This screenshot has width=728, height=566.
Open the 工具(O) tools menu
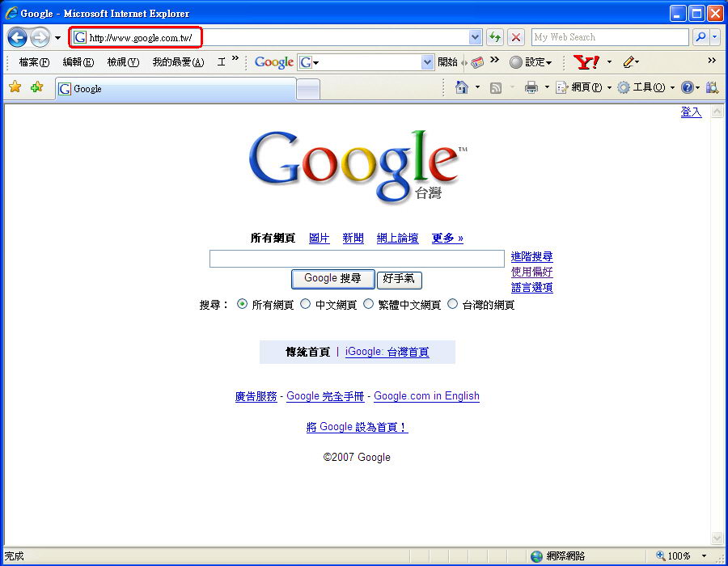645,87
